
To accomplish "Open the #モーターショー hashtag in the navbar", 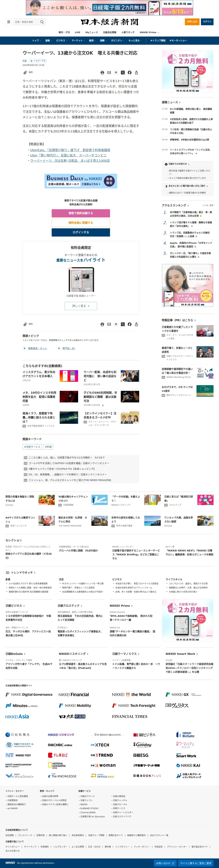I will click(x=178, y=40).
